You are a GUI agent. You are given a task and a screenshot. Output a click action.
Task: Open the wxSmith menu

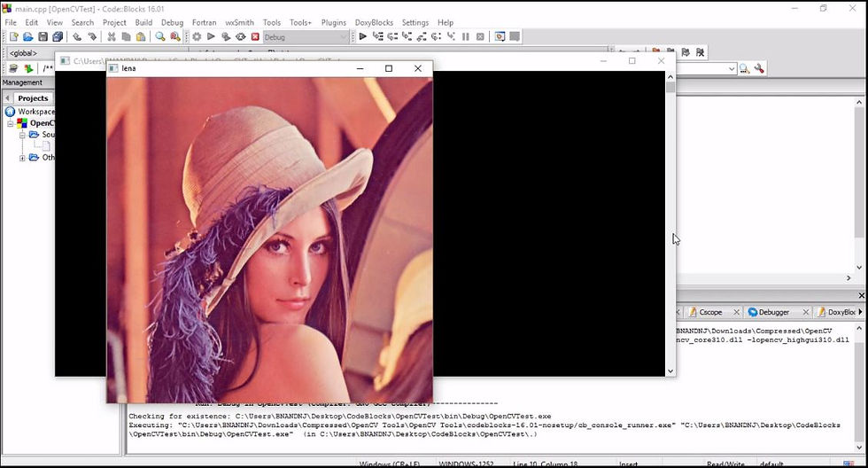(239, 23)
